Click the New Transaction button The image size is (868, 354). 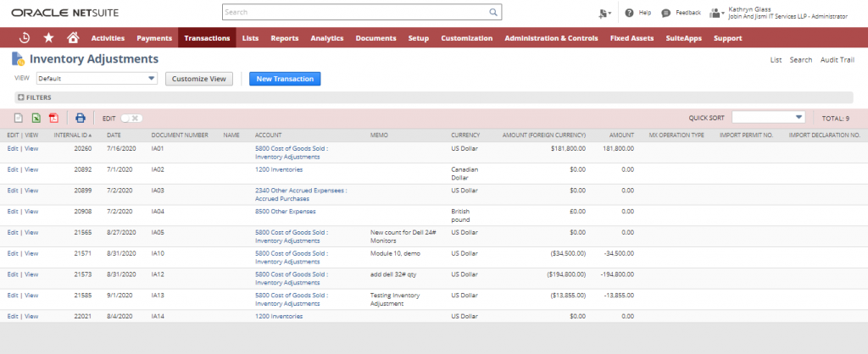pos(285,79)
